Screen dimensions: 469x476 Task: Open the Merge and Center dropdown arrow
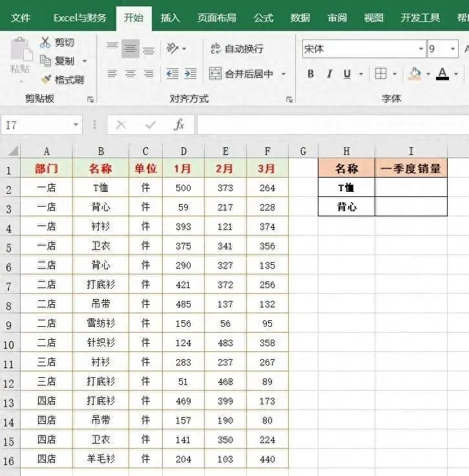(284, 74)
